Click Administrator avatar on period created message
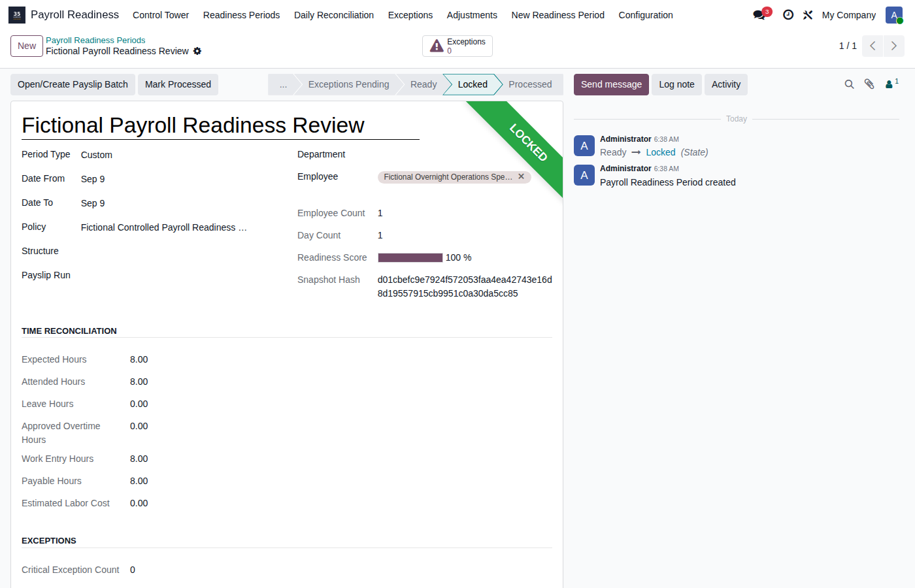 pos(584,175)
